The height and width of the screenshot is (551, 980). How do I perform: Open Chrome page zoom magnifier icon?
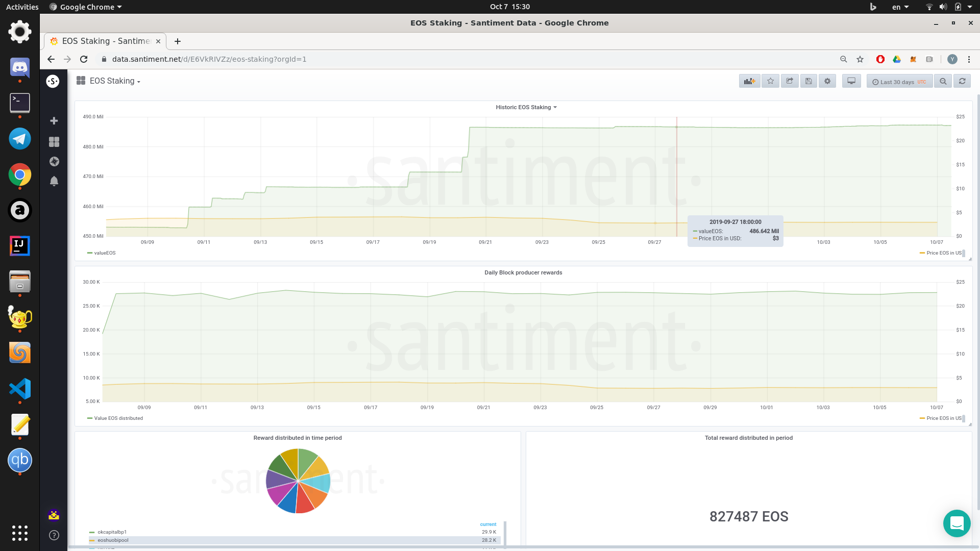pos(844,59)
